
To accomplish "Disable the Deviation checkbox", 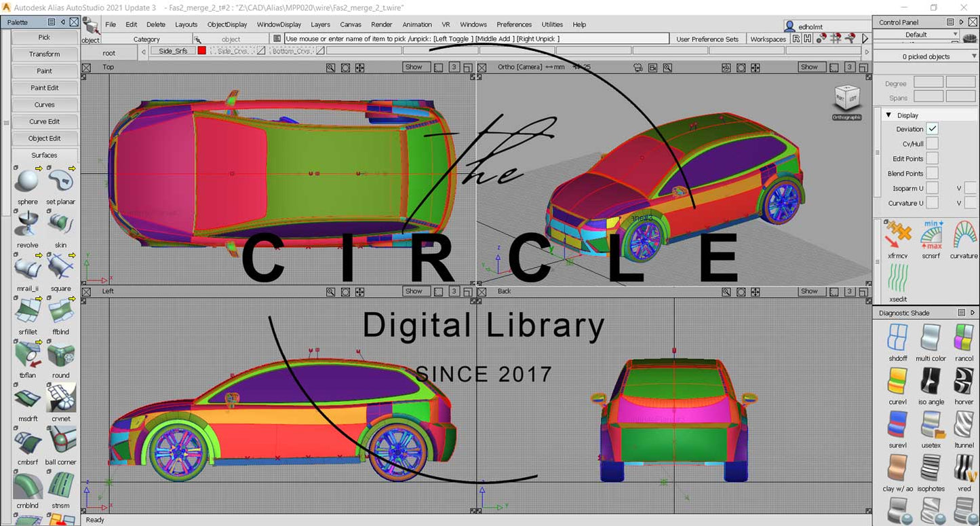I will [933, 129].
